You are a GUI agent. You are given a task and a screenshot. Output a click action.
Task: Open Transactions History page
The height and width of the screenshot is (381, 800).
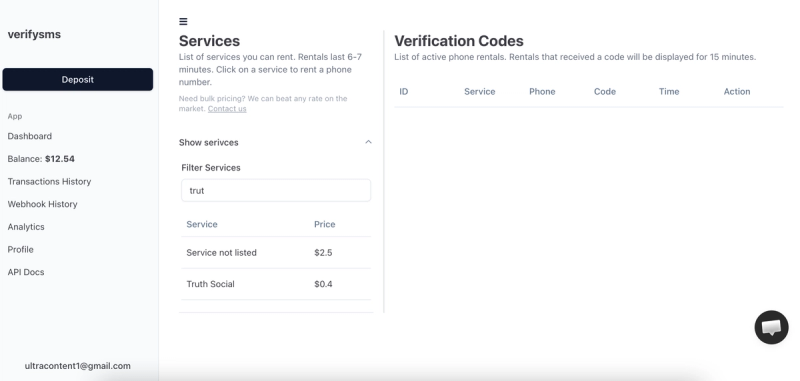[49, 182]
